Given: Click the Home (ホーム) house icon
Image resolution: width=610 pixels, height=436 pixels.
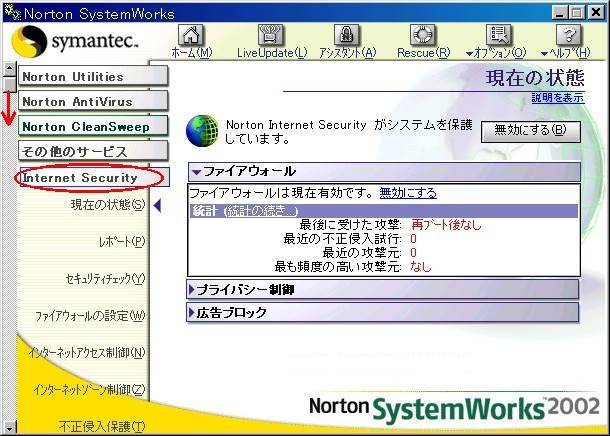Looking at the screenshot, I should pyautogui.click(x=191, y=35).
